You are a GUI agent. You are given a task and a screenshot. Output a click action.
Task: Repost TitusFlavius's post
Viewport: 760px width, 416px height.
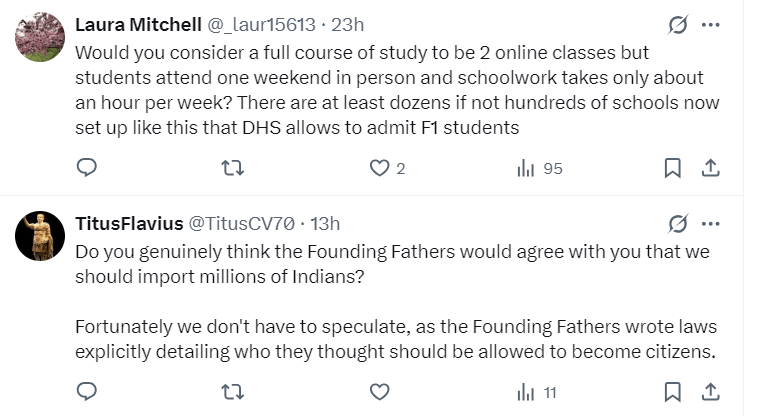233,391
